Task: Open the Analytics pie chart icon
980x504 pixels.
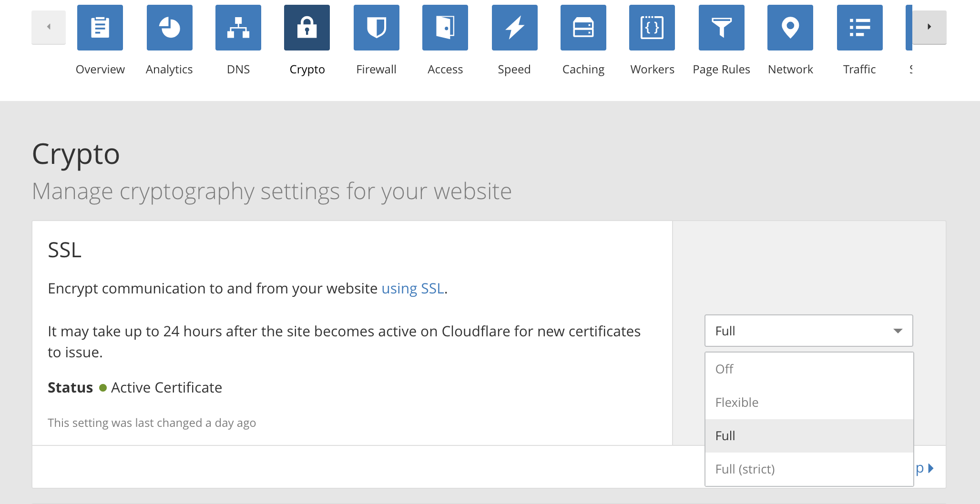Action: [x=169, y=28]
